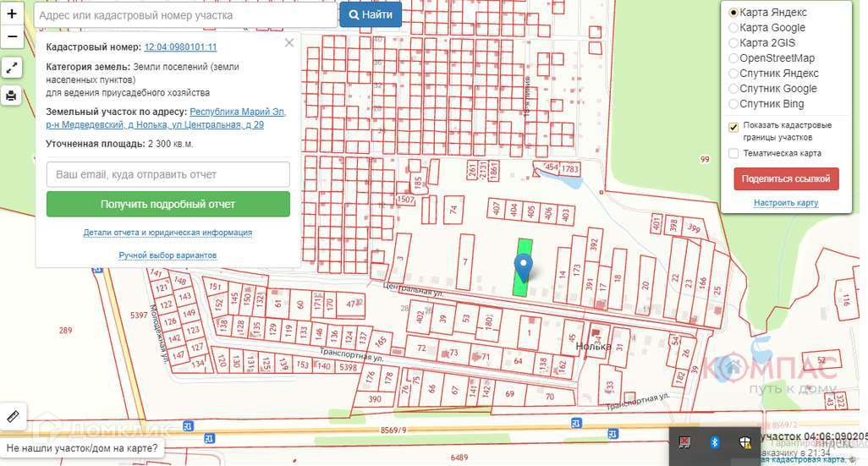The width and height of the screenshot is (868, 466).
Task: Select Карта Яндекс radio button
Action: coord(733,12)
